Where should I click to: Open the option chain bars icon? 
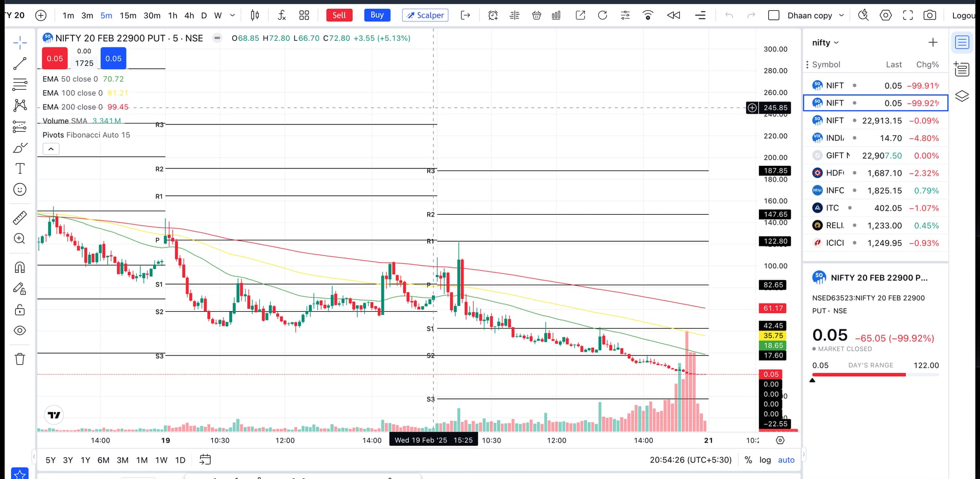tap(556, 15)
